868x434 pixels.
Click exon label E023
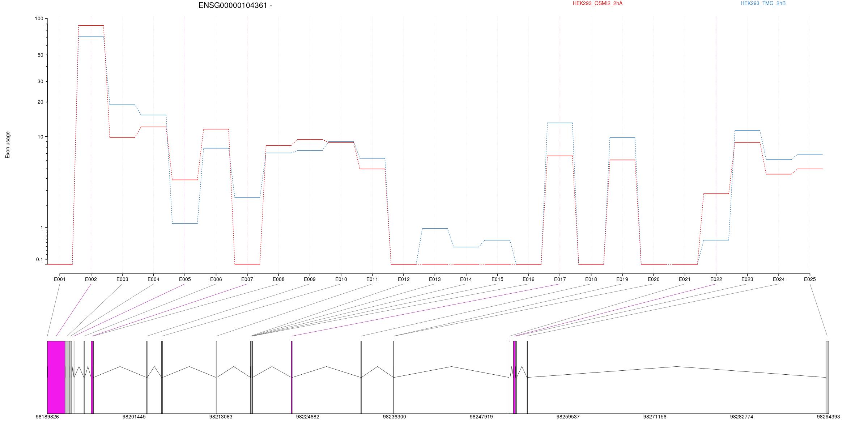point(747,279)
